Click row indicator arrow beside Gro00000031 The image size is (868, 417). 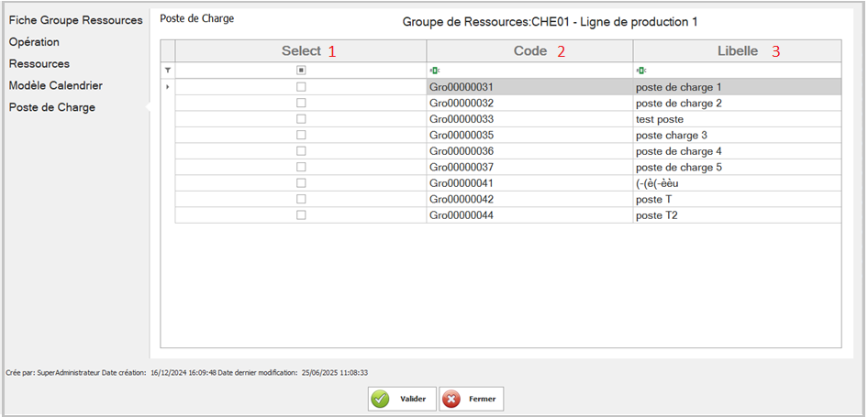click(167, 87)
